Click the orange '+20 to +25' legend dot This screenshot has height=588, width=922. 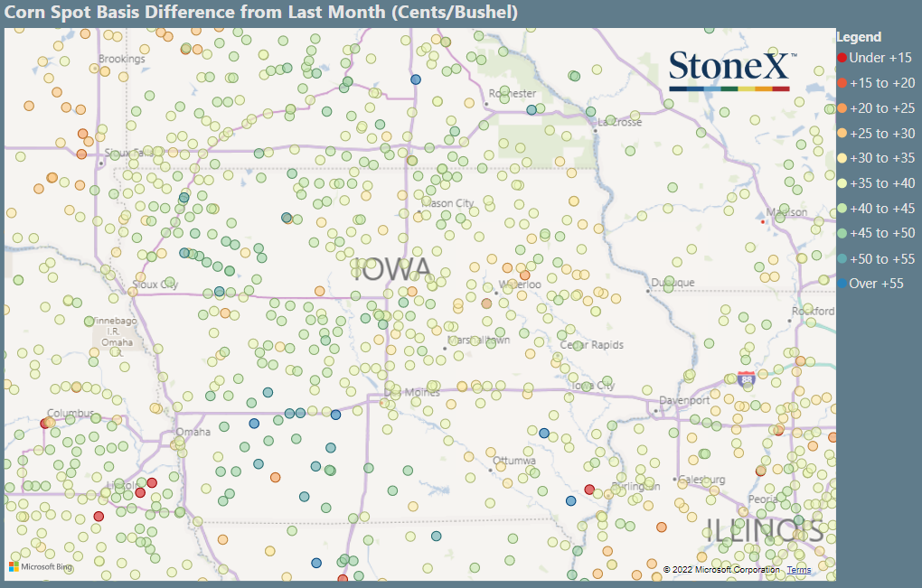pos(842,108)
